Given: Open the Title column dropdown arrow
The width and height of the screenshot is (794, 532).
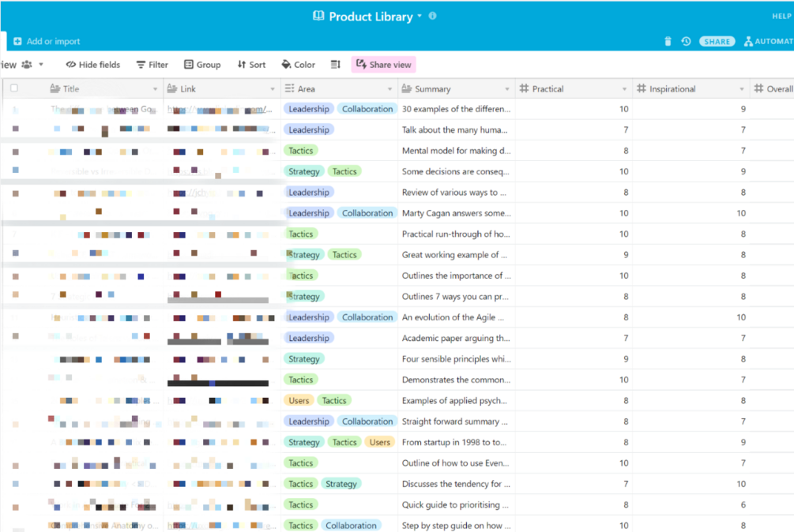Looking at the screenshot, I should pos(155,89).
